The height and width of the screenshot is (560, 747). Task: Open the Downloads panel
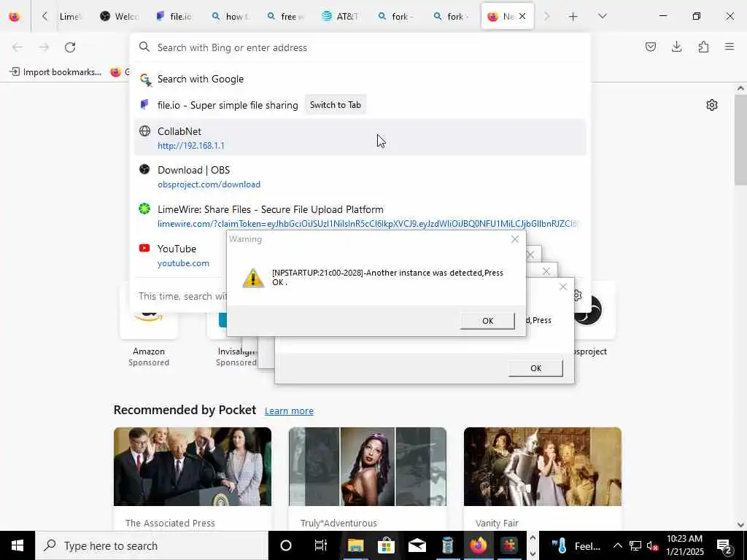tap(676, 47)
